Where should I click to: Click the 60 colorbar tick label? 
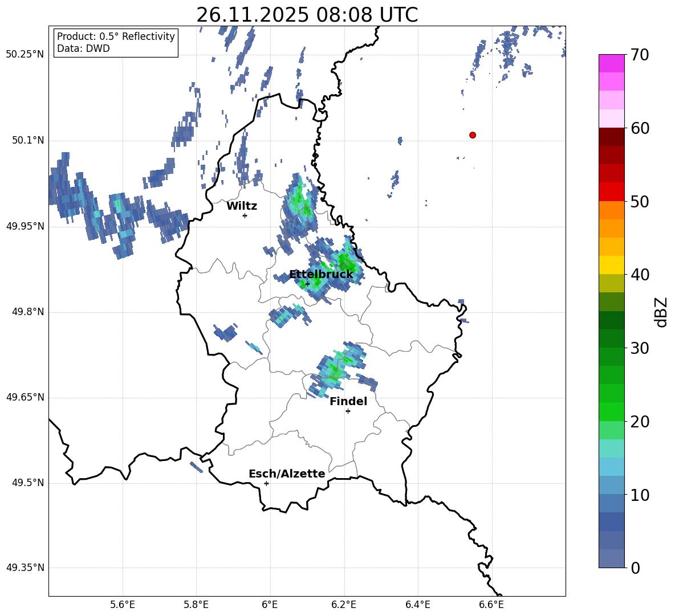click(640, 128)
